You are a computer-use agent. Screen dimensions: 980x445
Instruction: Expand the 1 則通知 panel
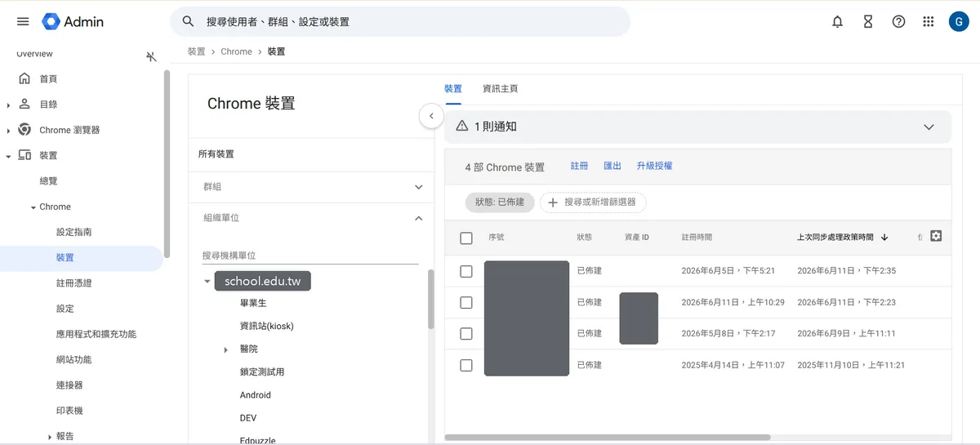pyautogui.click(x=929, y=127)
